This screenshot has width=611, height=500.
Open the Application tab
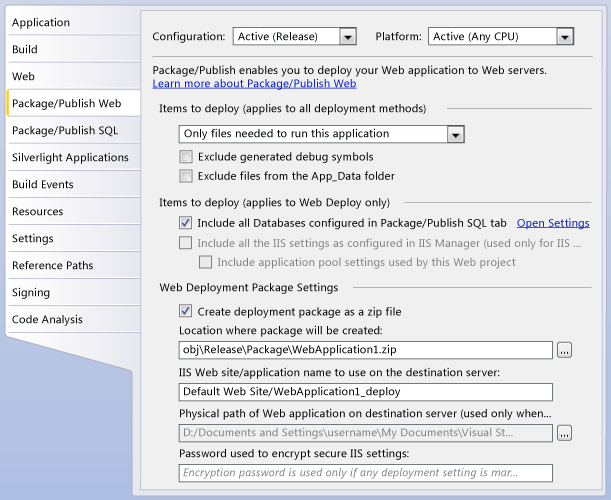pyautogui.click(x=74, y=22)
